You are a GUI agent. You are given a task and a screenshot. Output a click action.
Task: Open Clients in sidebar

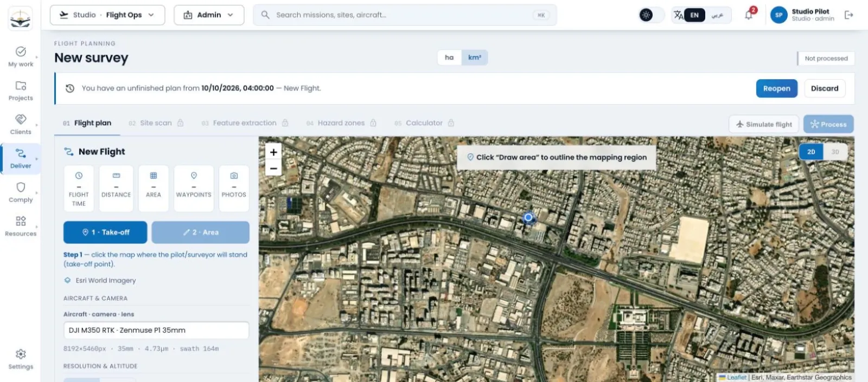pyautogui.click(x=21, y=125)
